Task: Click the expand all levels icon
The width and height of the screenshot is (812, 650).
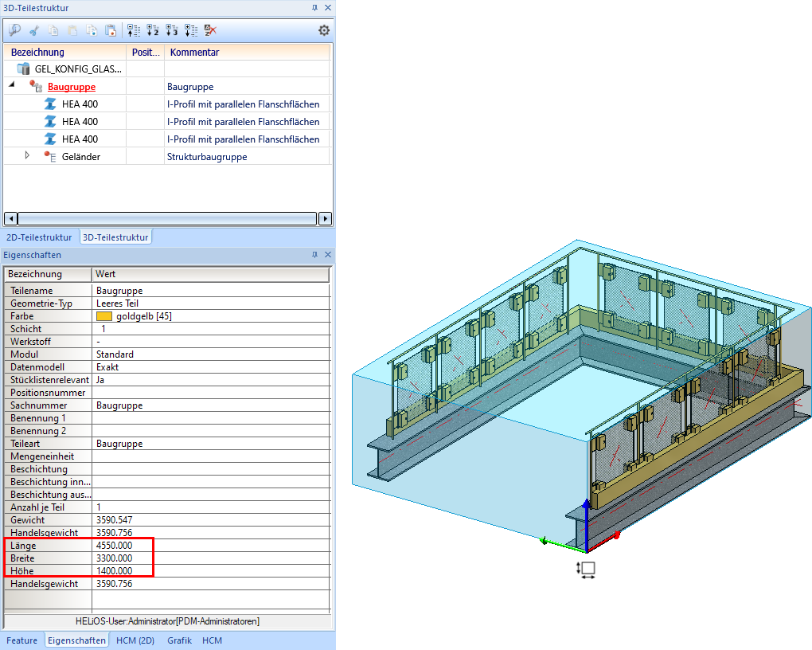Action: pyautogui.click(x=191, y=31)
